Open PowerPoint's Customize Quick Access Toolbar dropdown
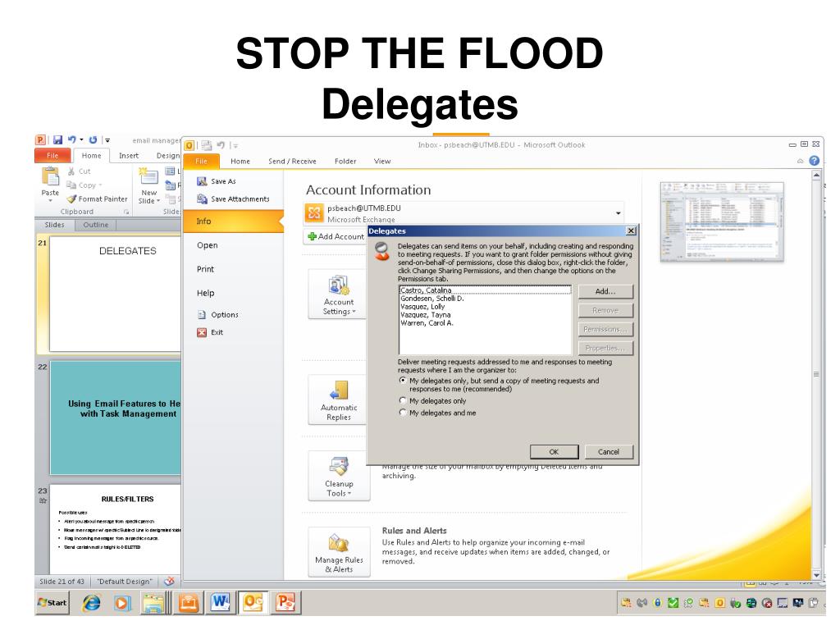 click(x=107, y=140)
